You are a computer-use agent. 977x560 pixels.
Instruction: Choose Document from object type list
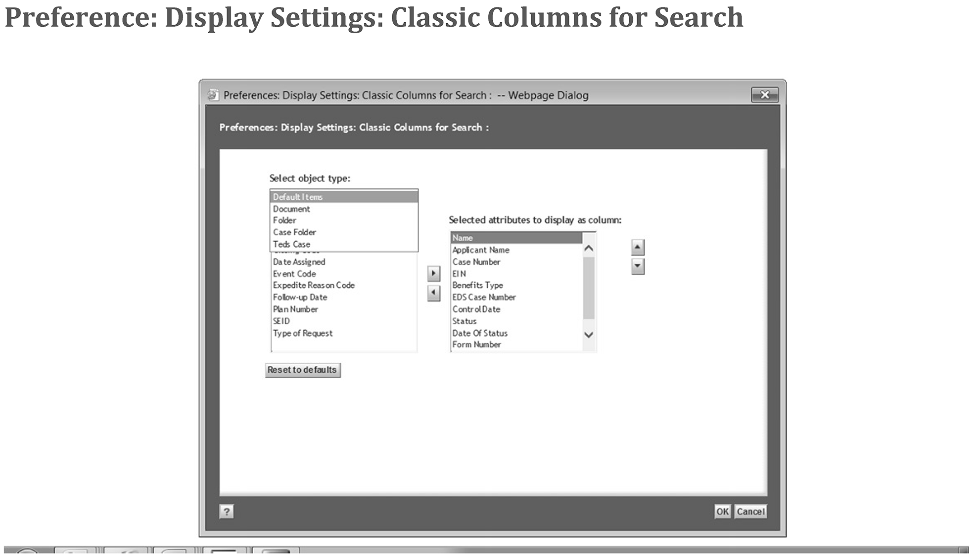(x=291, y=209)
